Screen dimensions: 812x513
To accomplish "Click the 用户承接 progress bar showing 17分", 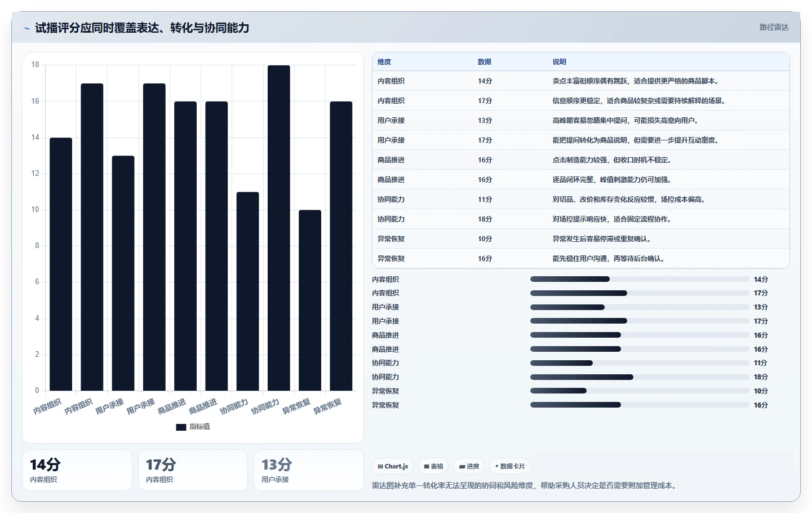I will 640,321.
